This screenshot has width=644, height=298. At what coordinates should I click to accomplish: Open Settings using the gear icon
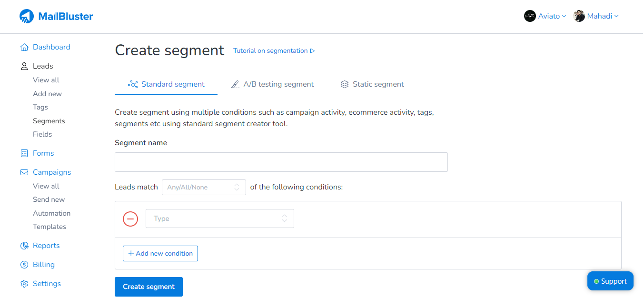point(24,283)
